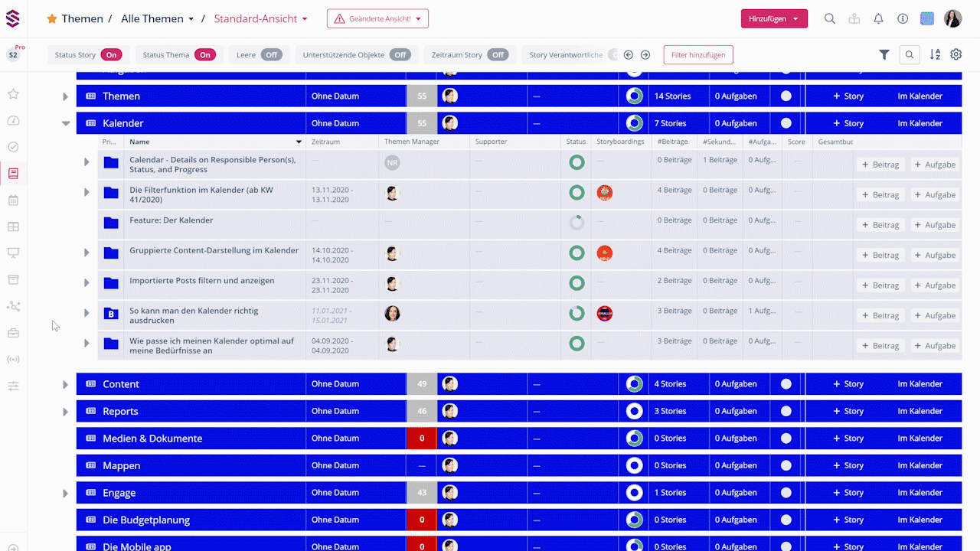
Task: Open the Standard-Ansicht view dropdown
Action: point(261,19)
